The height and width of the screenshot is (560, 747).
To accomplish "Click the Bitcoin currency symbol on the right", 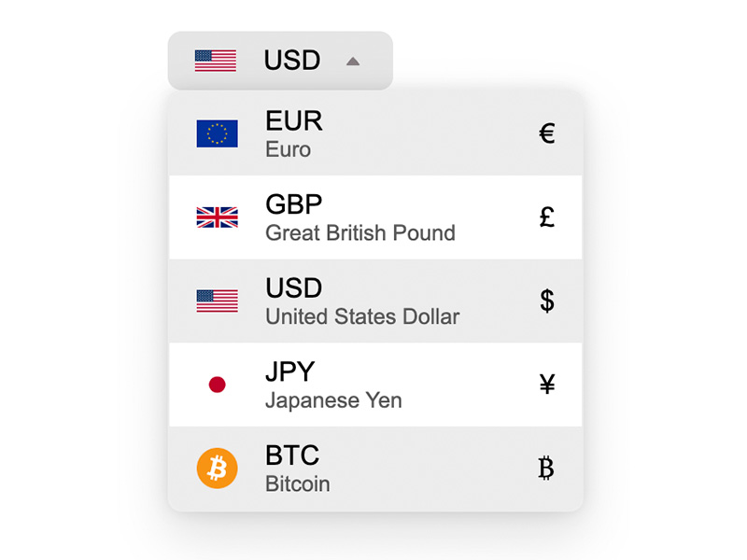I will tap(547, 469).
